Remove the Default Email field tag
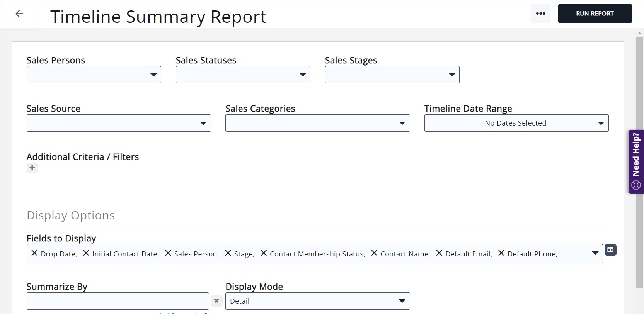The height and width of the screenshot is (314, 644). (x=439, y=253)
